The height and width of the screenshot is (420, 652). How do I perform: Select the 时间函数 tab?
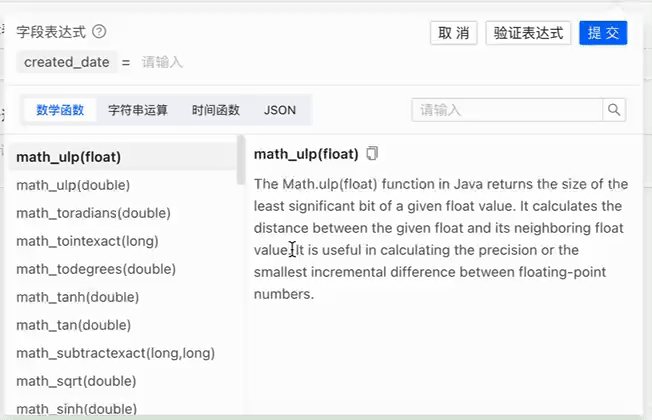click(x=216, y=110)
